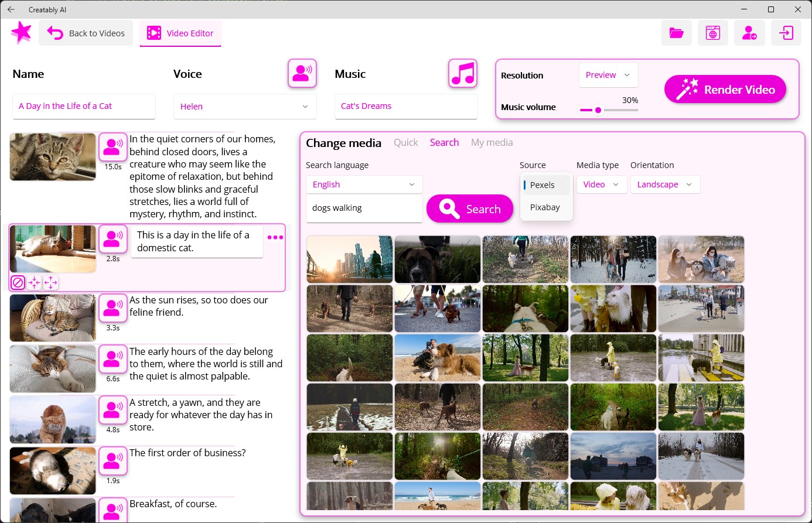Open the Orientation dropdown set to Landscape
Screen dimensions: 812x523
[665, 184]
